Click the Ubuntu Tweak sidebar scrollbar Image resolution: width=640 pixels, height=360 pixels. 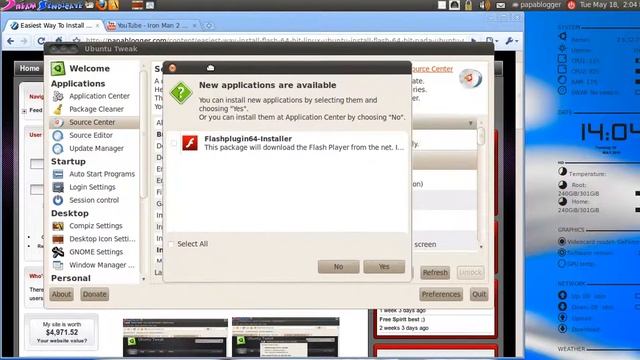(143, 135)
